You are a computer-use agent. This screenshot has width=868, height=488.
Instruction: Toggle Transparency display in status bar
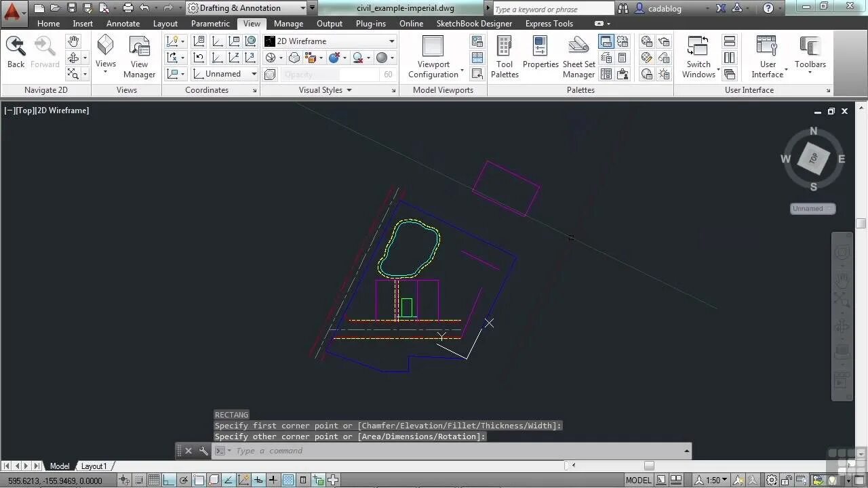288,481
